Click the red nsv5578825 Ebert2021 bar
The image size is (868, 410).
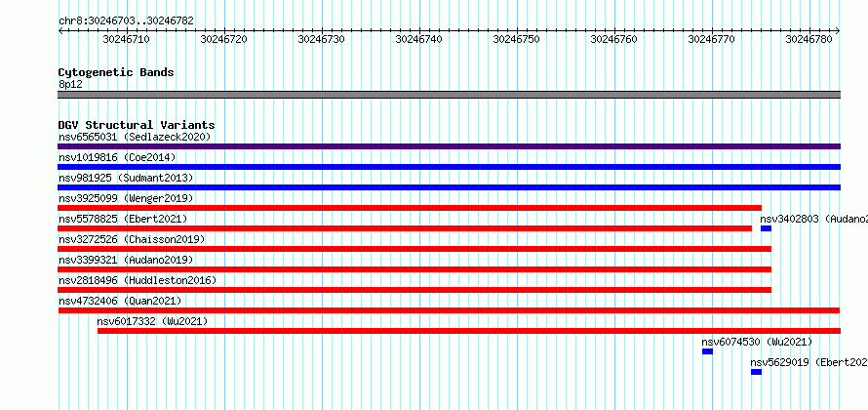point(405,228)
